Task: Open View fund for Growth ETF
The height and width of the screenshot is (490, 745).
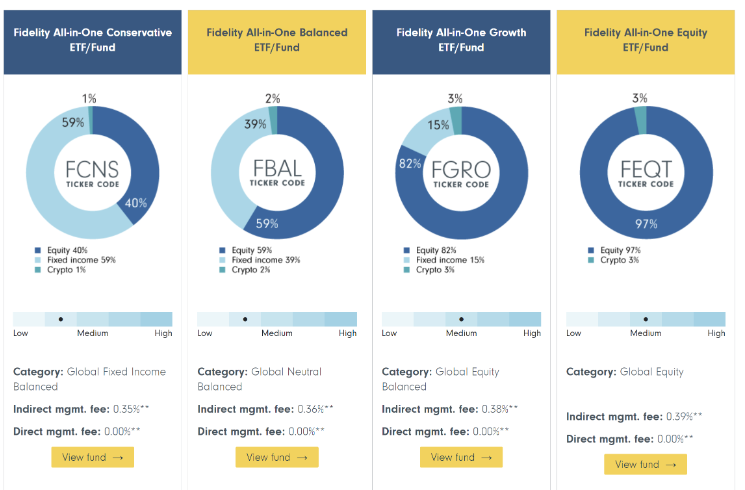Action: click(461, 457)
